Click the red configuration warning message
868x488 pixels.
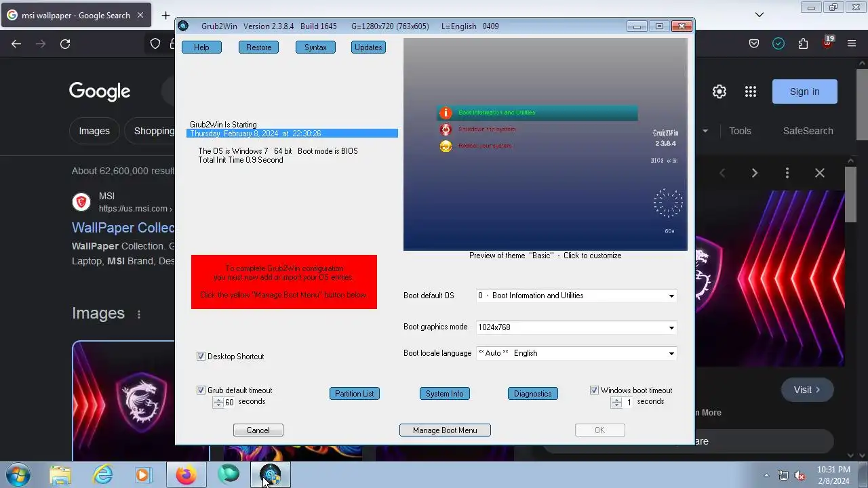[x=284, y=282]
